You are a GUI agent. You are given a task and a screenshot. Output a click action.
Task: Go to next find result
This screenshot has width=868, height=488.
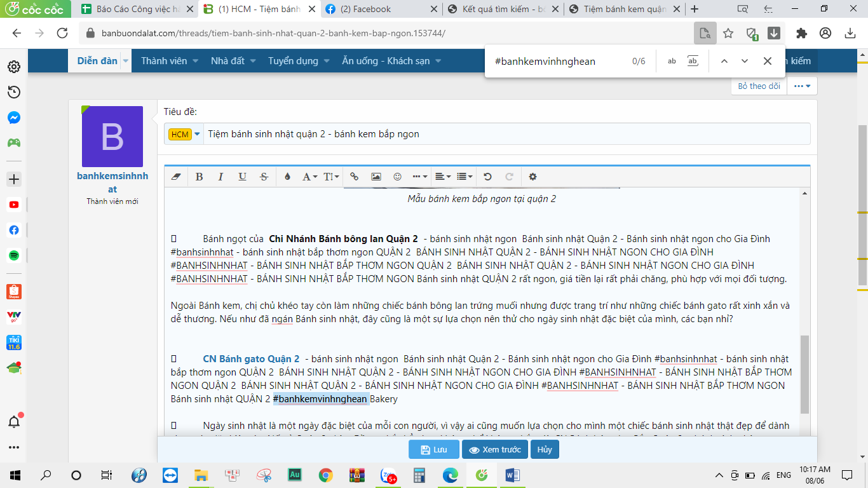coord(745,61)
